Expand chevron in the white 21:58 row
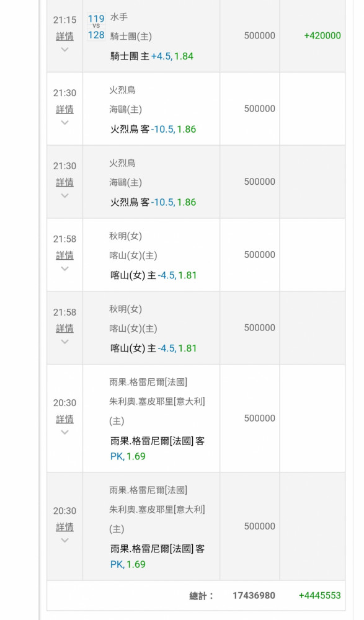 pyautogui.click(x=64, y=269)
